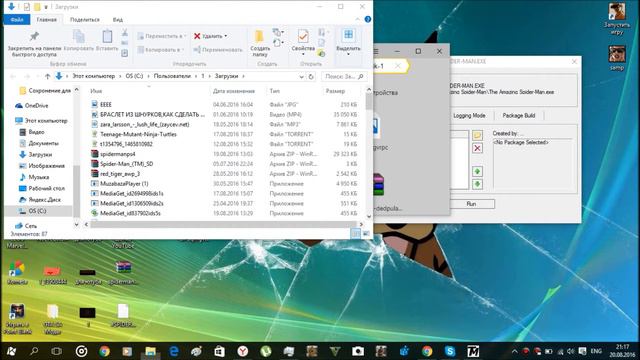Click the yellow folder icon in Spider-Man window
The width and height of the screenshot is (640, 360).
coord(477,135)
